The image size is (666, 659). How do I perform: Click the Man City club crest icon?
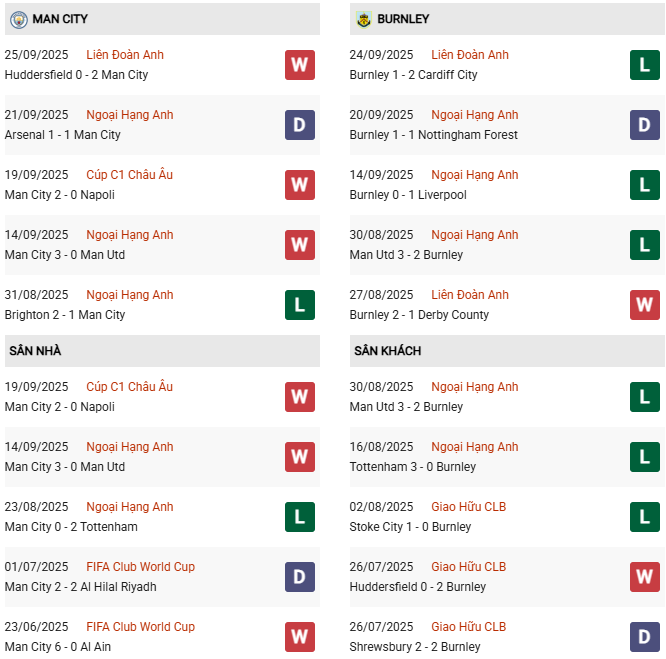click(18, 19)
